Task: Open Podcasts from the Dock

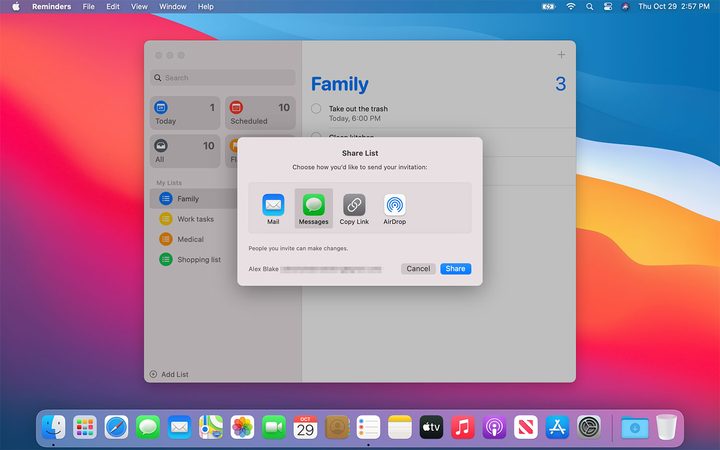Action: (x=494, y=428)
